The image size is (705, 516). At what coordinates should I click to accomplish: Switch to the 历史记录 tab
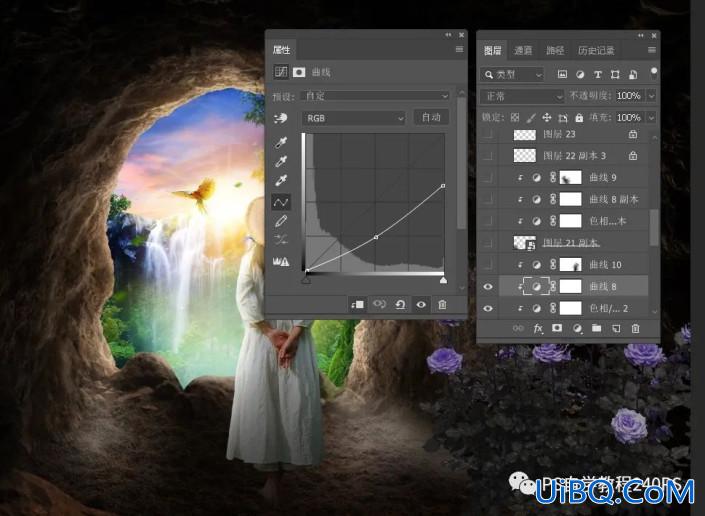pos(596,50)
